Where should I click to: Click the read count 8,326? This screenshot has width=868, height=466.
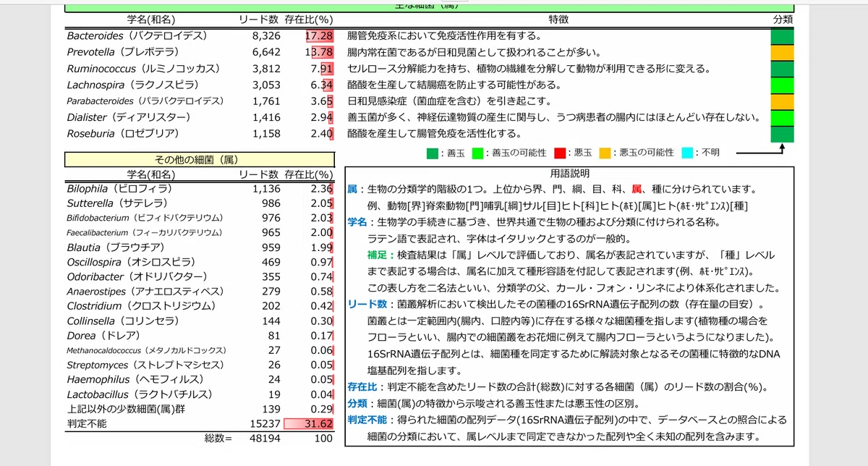point(266,35)
